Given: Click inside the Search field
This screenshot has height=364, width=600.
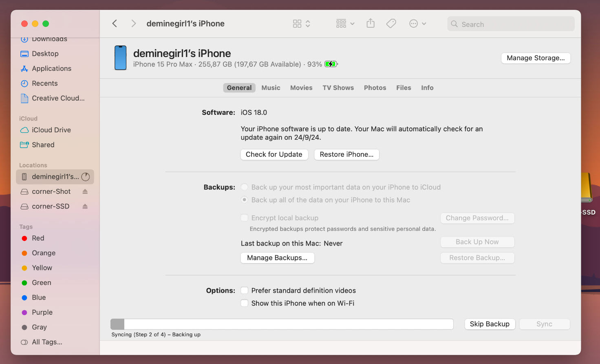Looking at the screenshot, I should (x=511, y=24).
